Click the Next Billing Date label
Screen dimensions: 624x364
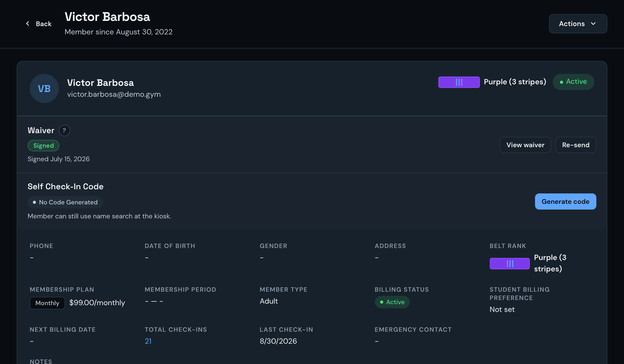pos(63,330)
